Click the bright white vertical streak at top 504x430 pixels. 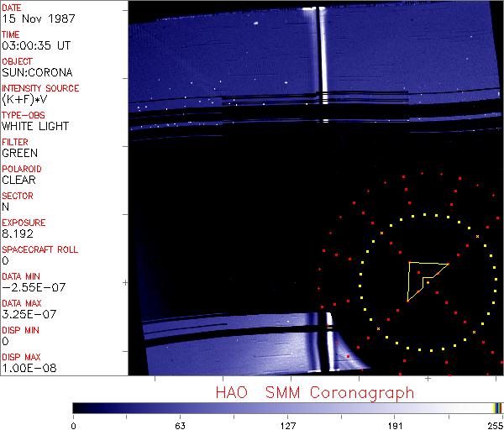[x=318, y=50]
